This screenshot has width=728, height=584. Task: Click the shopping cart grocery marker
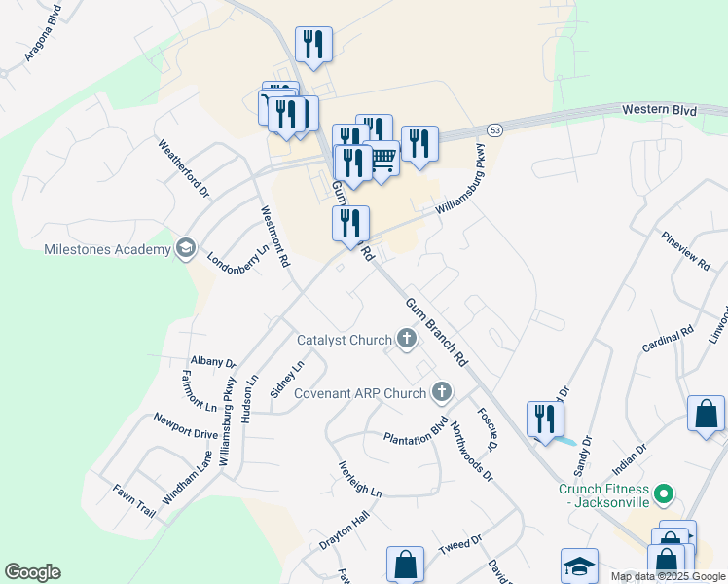point(383,160)
